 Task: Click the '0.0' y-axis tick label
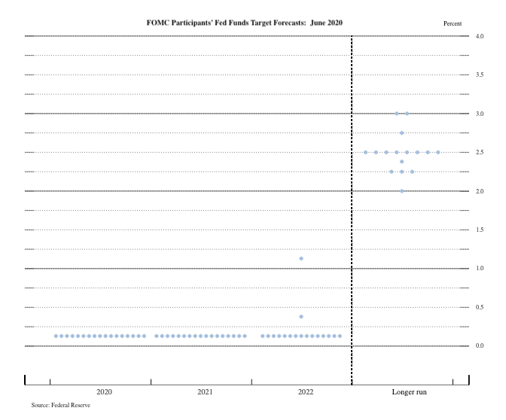pos(480,345)
